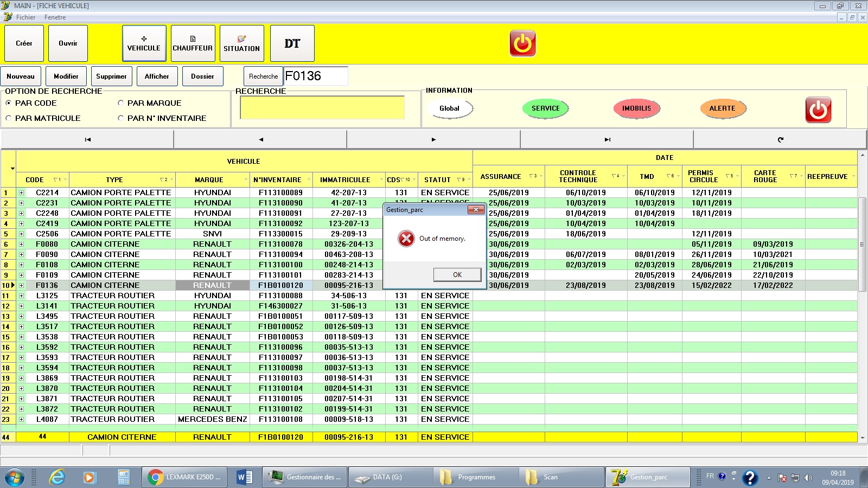Image resolution: width=868 pixels, height=488 pixels.
Task: Click the Ouvrir button
Action: 68,43
